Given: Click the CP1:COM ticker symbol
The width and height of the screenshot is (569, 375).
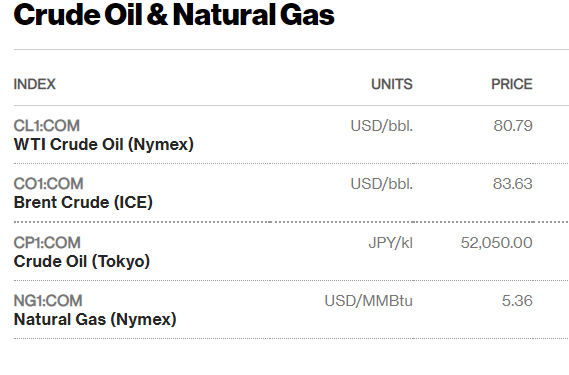Looking at the screenshot, I should point(47,243).
